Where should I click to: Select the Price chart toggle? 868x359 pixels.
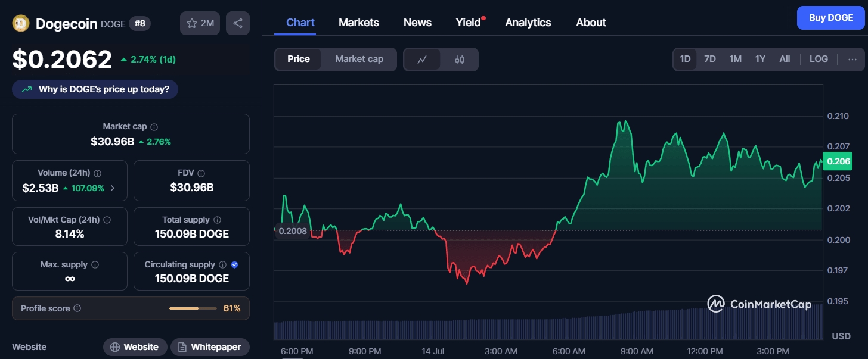[299, 59]
